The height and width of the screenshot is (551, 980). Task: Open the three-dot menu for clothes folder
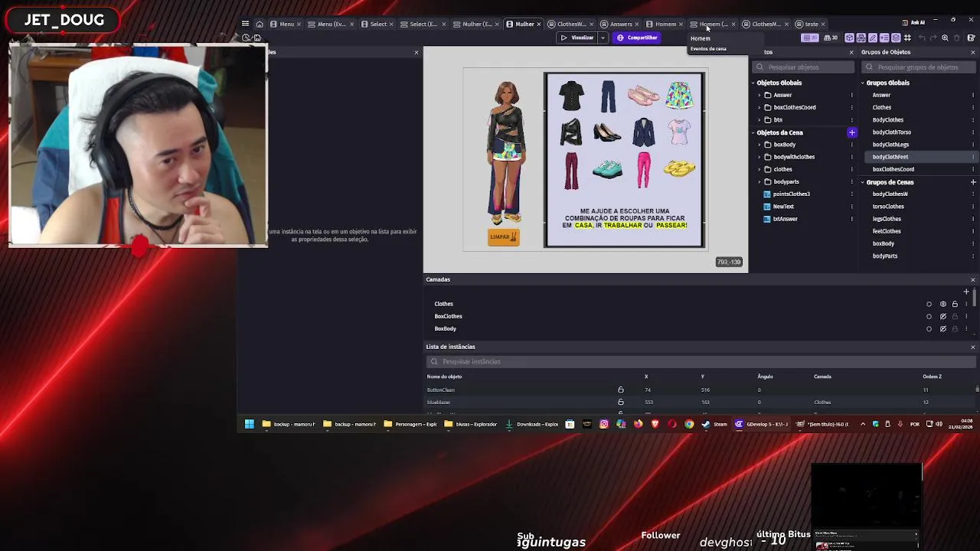[x=851, y=169]
